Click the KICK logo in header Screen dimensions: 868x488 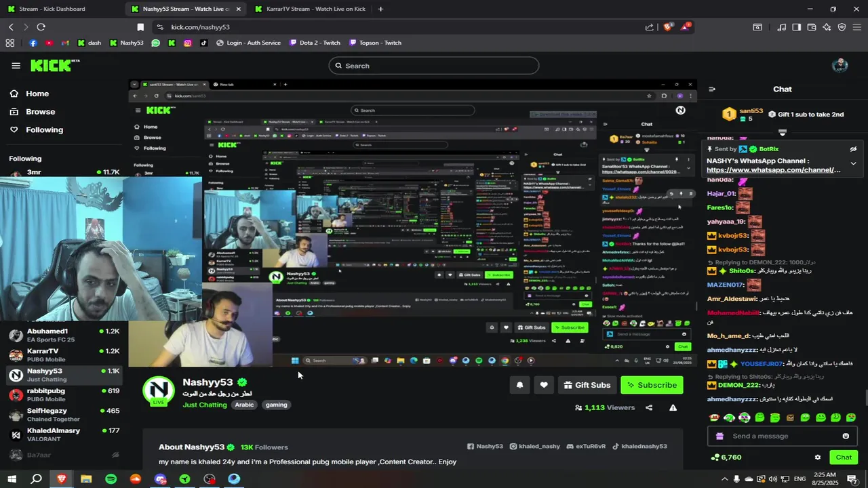(54, 66)
